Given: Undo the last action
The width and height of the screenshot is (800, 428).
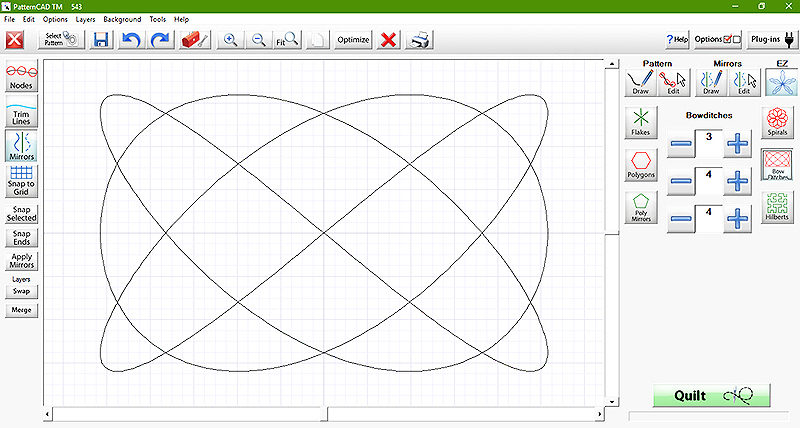Looking at the screenshot, I should coord(130,40).
